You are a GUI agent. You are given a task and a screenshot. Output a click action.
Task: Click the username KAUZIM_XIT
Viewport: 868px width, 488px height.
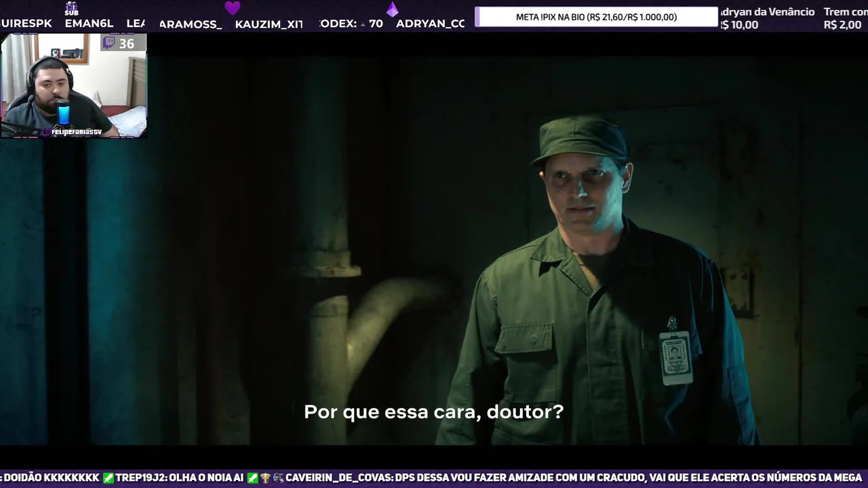point(269,24)
